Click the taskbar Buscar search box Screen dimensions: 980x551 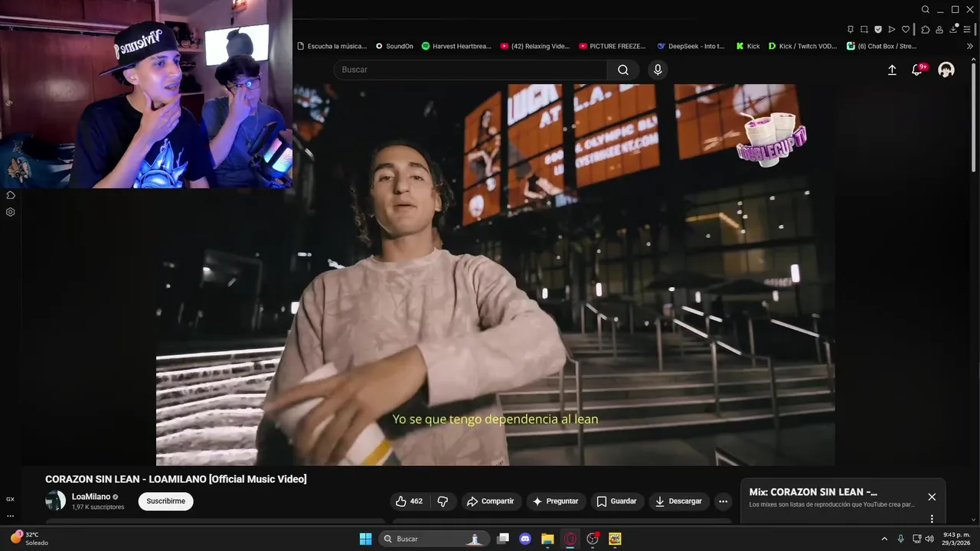(x=436, y=539)
